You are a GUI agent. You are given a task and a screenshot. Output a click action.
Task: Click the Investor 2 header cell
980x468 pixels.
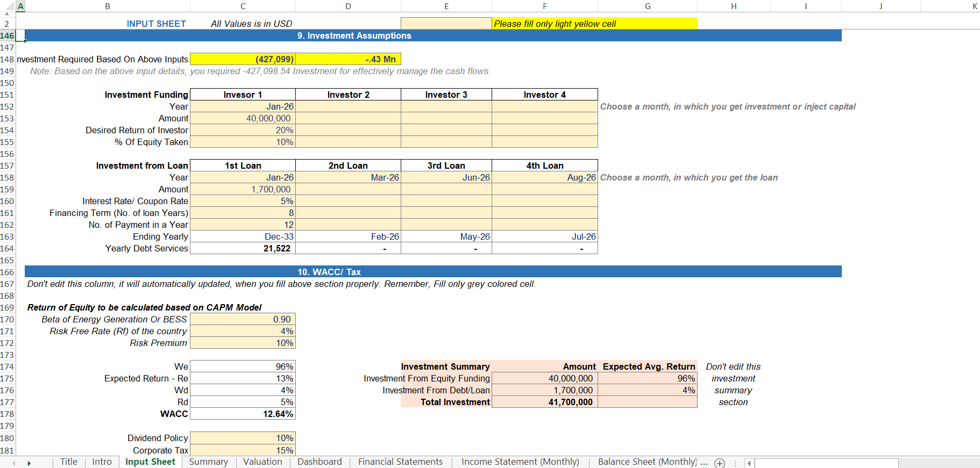point(348,95)
